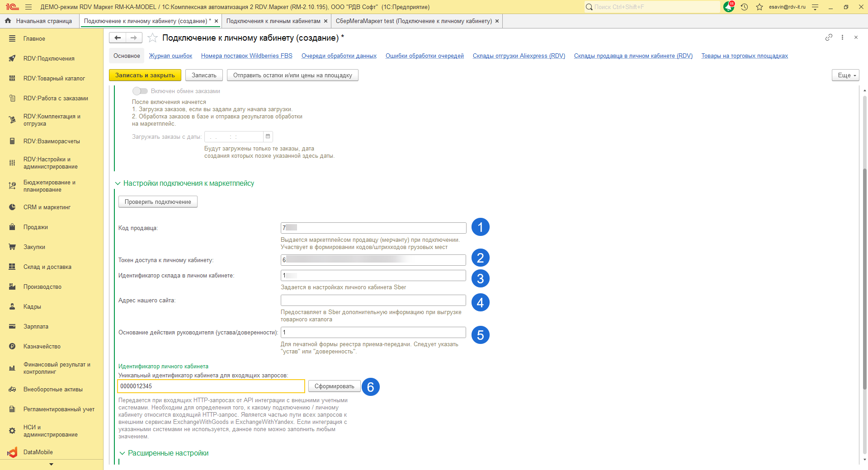Open Склады продавца в личном кабинете link
The width and height of the screenshot is (868, 470).
(633, 56)
